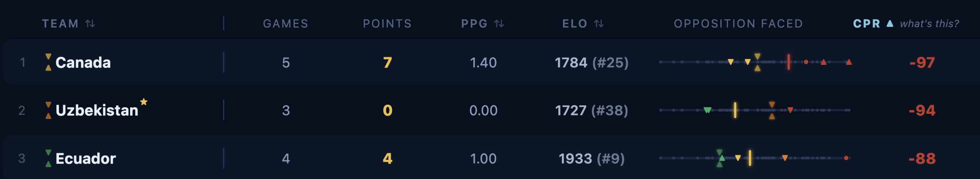Screen dimensions: 980x179
Task: Click the POINTS column header
Action: coord(387,24)
